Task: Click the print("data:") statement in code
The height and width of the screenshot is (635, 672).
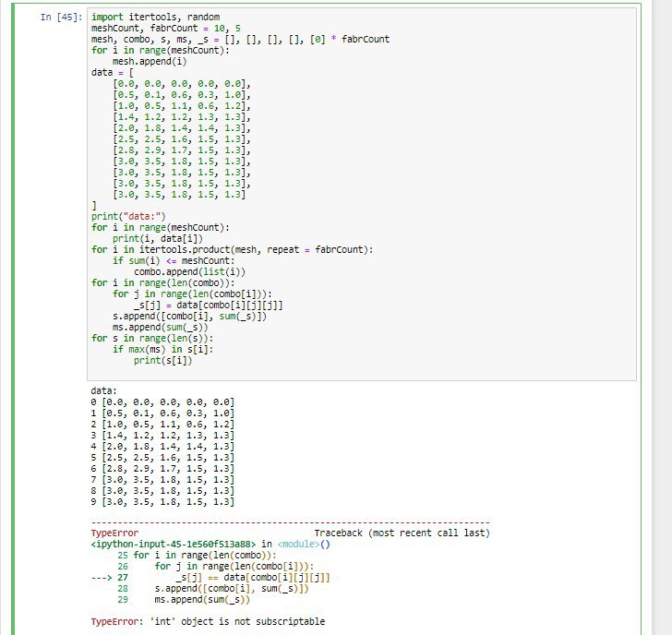Action: (x=131, y=216)
